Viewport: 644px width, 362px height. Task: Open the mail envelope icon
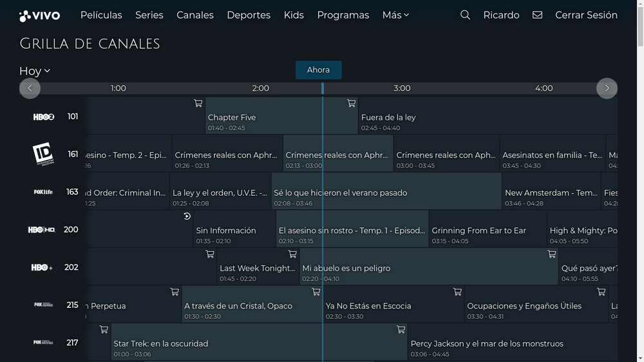pyautogui.click(x=537, y=15)
